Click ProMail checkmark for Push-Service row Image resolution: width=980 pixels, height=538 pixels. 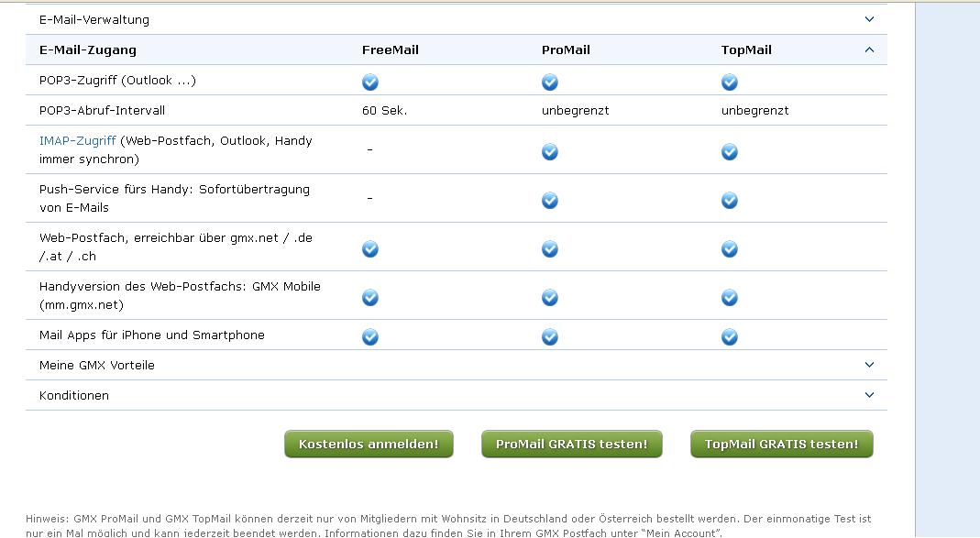[x=550, y=201]
